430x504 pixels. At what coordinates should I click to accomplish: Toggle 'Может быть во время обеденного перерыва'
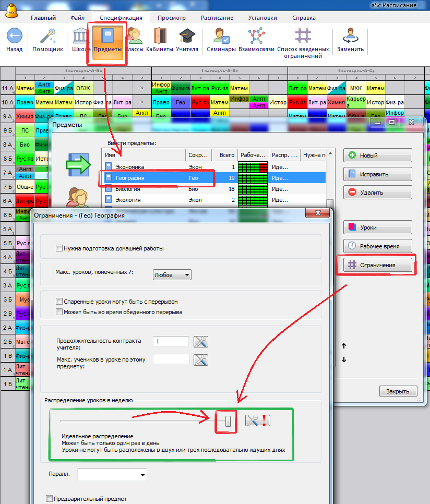point(59,312)
